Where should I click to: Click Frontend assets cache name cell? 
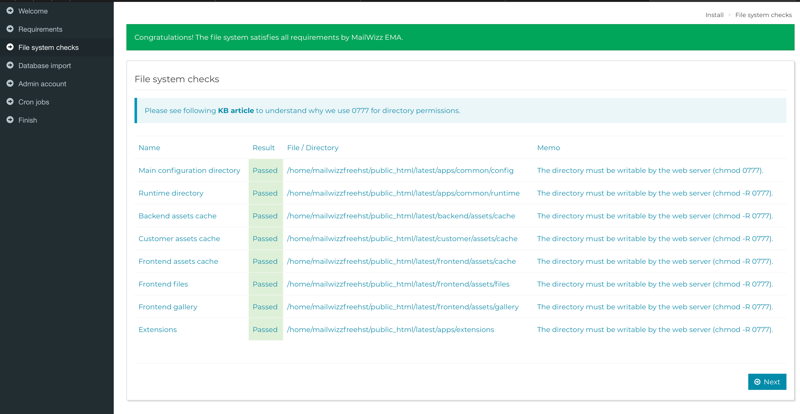tap(178, 261)
